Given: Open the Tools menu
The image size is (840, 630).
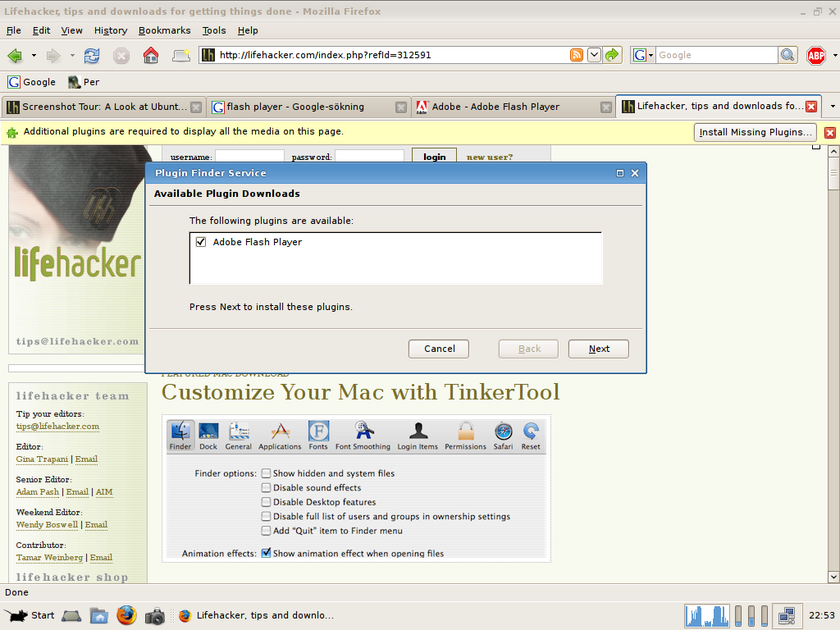Looking at the screenshot, I should coord(214,30).
